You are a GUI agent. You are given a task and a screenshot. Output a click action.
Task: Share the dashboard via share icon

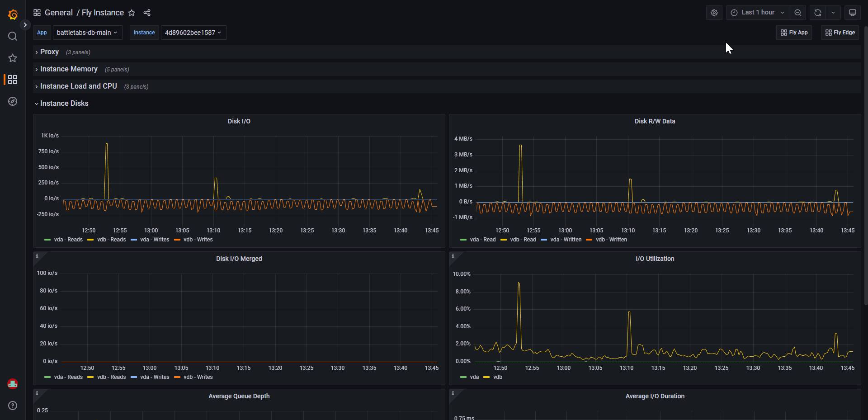click(147, 13)
